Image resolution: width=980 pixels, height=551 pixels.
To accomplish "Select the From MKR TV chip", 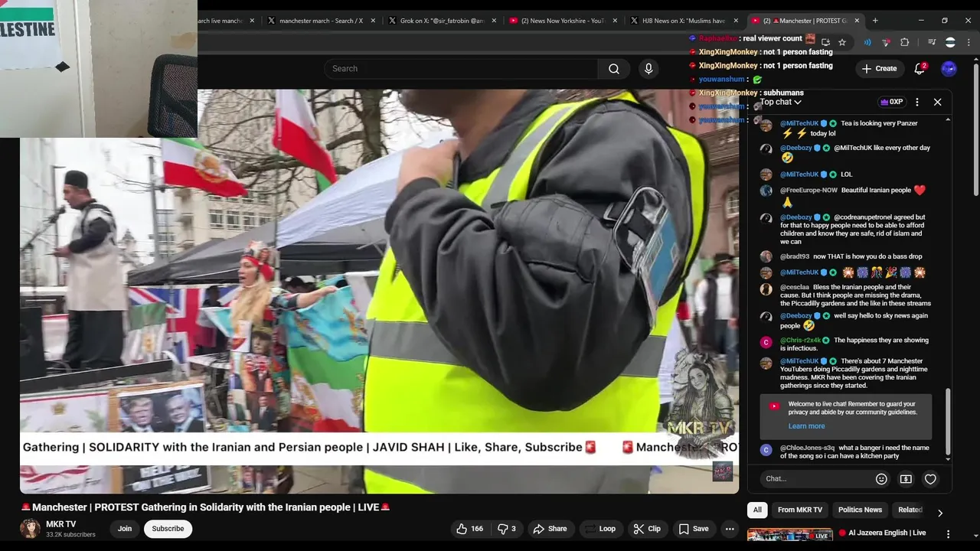I will (x=799, y=510).
